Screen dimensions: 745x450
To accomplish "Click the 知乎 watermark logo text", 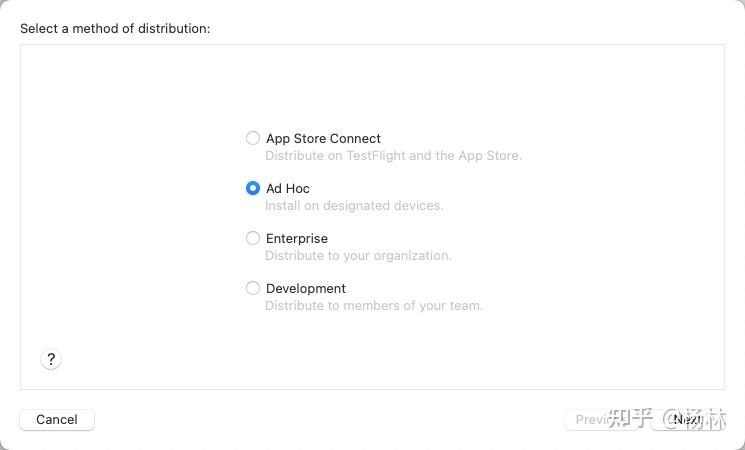I will point(630,418).
